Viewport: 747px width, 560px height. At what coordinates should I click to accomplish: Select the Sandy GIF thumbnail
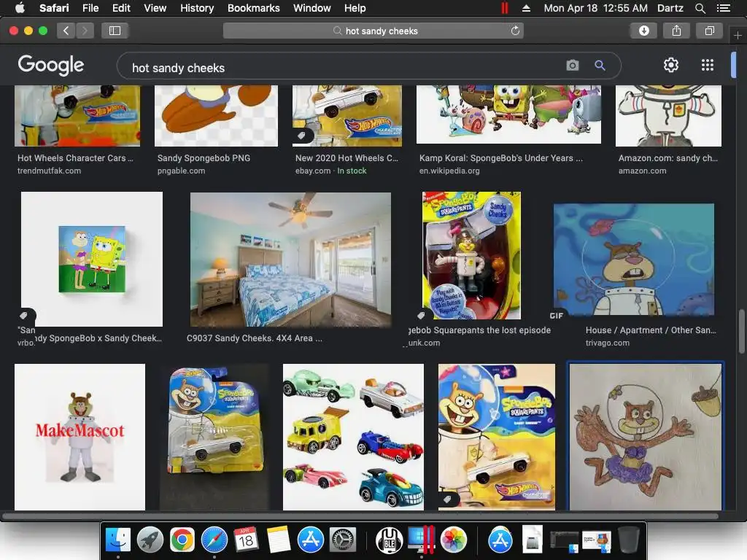(634, 260)
